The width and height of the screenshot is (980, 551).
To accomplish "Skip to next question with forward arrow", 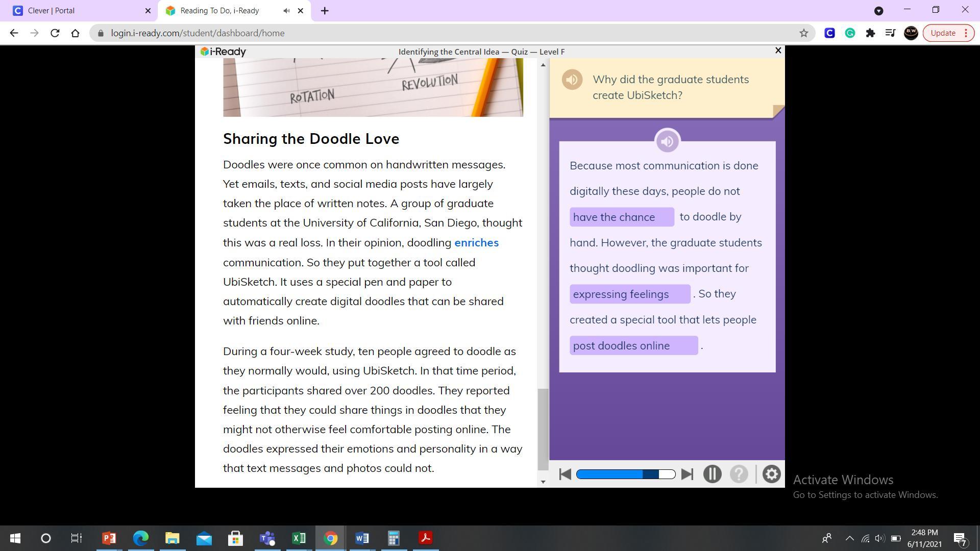I will (687, 474).
